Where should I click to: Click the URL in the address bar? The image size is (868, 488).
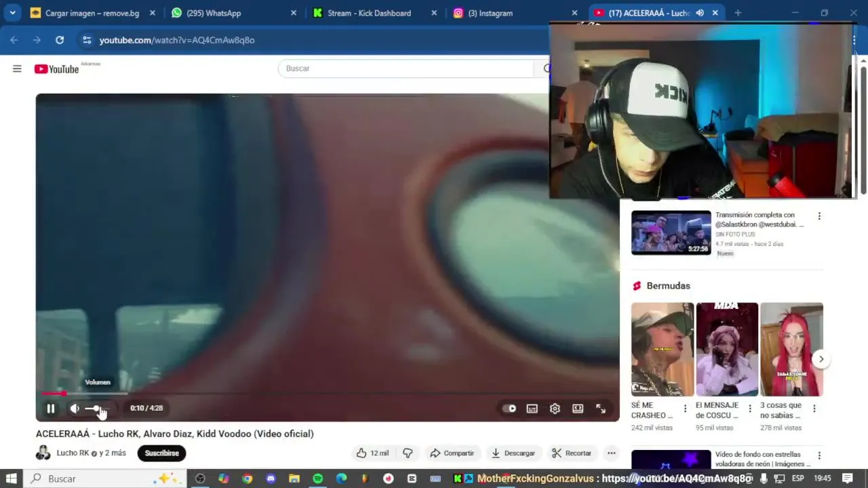coord(177,40)
